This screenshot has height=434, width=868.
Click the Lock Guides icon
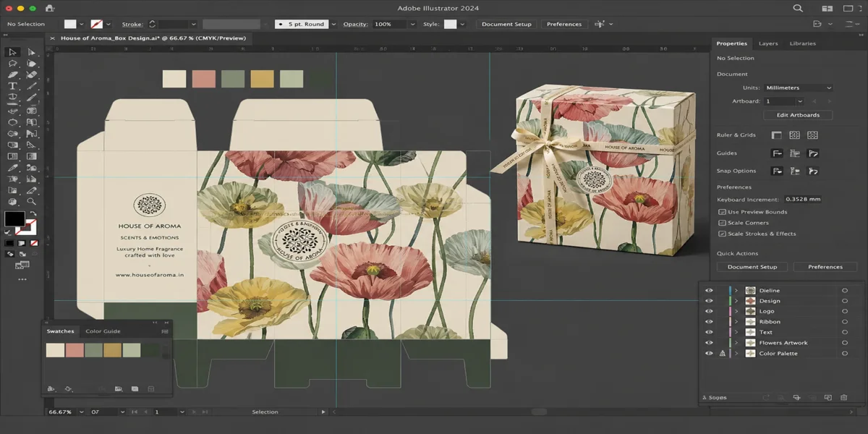[795, 153]
